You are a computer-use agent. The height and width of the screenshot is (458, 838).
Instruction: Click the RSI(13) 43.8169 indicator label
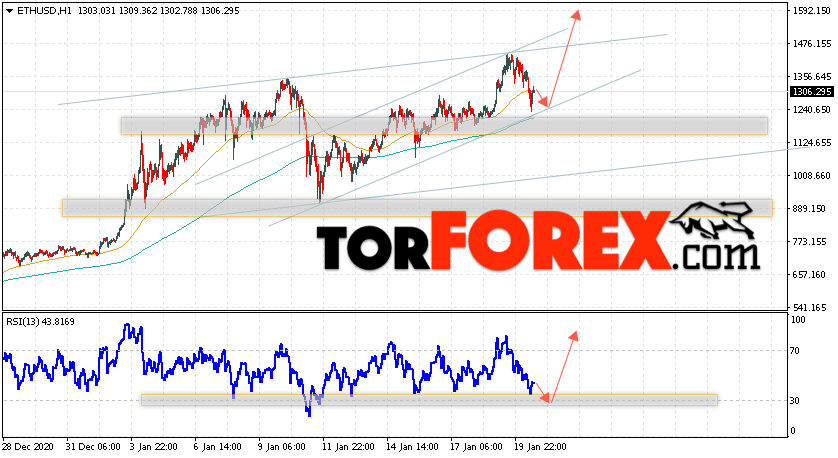(x=41, y=322)
